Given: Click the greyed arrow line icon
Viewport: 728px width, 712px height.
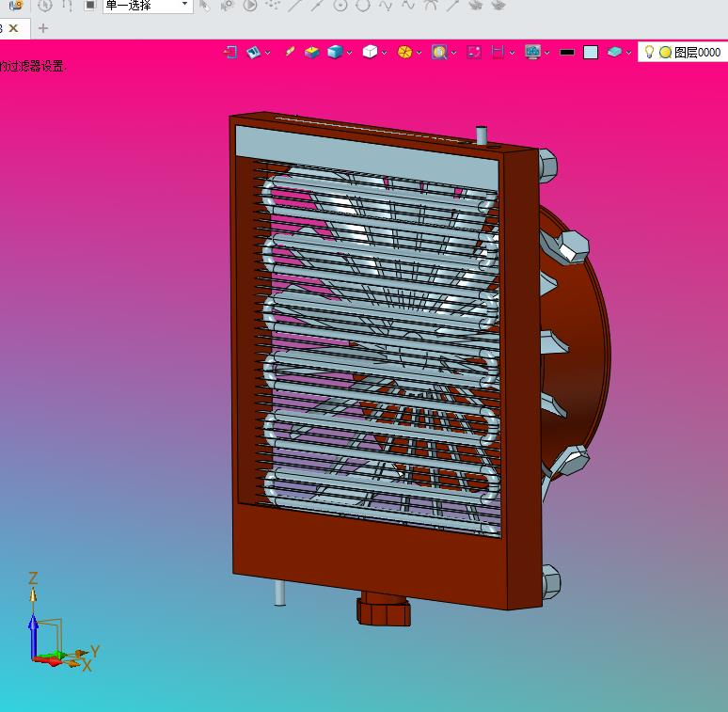Looking at the screenshot, I should (x=453, y=5).
